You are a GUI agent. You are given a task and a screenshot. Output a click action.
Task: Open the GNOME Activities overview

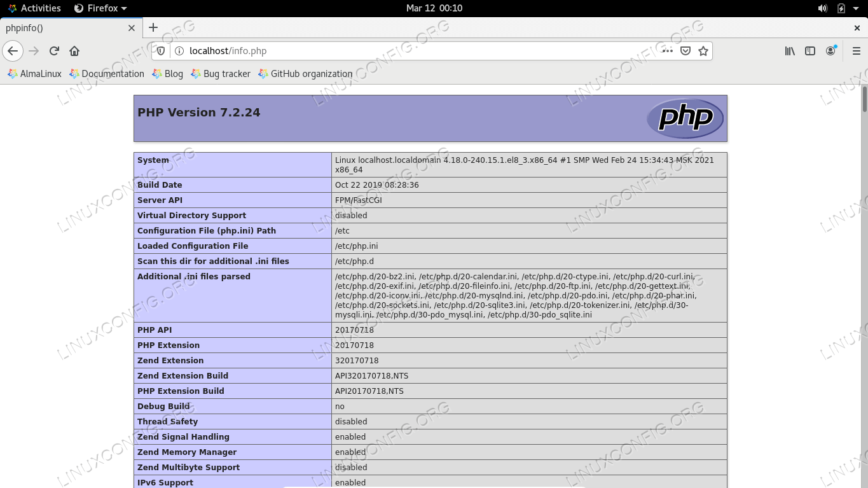[34, 8]
